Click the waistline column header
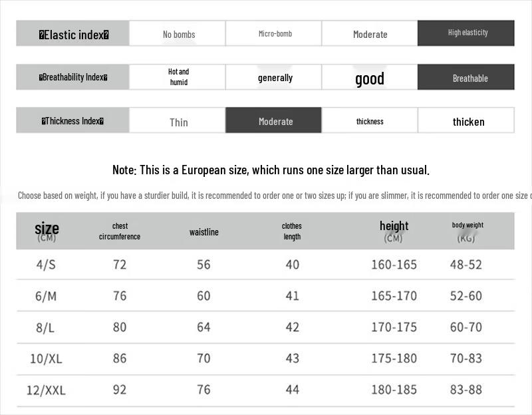The width and height of the screenshot is (532, 415). click(x=203, y=232)
